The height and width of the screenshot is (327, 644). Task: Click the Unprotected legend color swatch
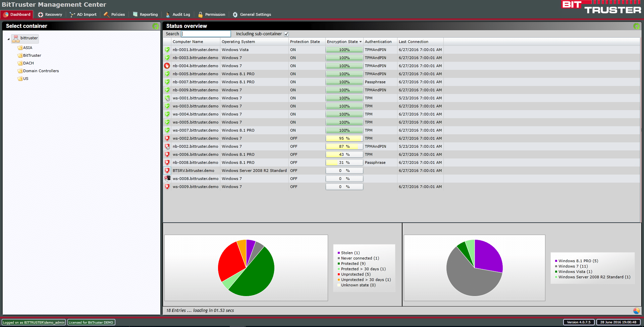[339, 274]
